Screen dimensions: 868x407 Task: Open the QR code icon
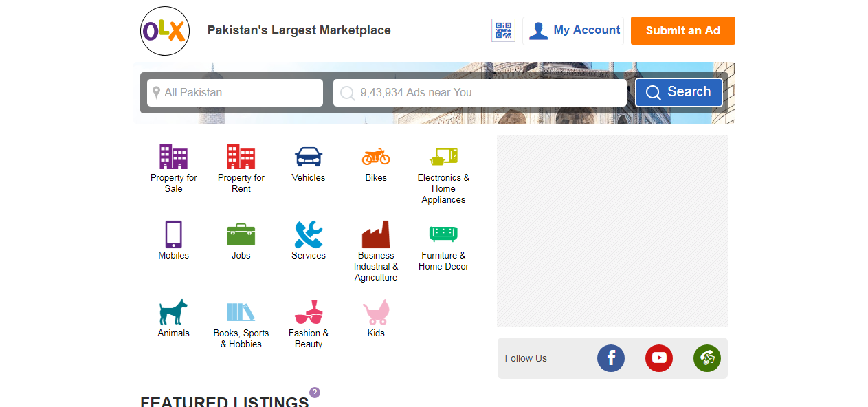coord(503,30)
